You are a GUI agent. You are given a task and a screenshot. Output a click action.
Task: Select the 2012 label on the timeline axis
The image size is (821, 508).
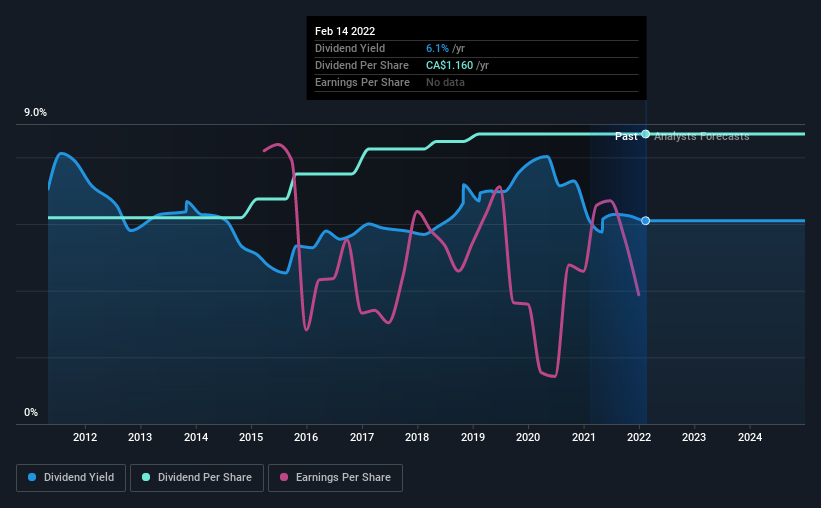[x=85, y=437]
